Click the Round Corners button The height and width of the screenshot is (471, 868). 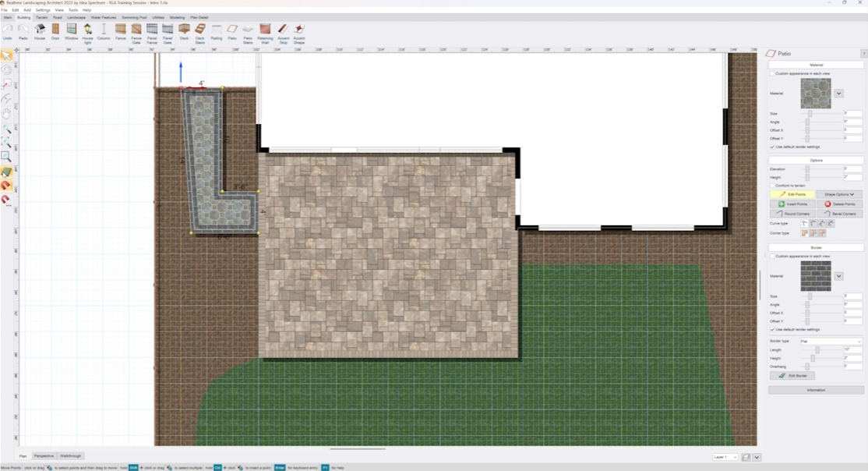(x=792, y=214)
